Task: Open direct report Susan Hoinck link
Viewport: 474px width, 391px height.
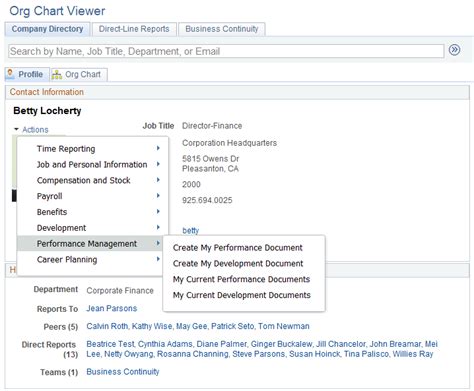Action: tap(315, 354)
